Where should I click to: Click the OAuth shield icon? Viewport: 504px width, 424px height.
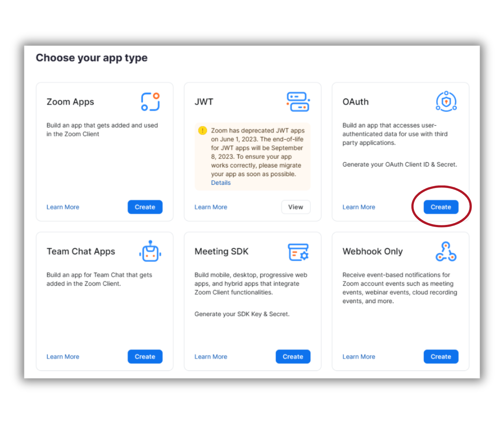(x=446, y=101)
